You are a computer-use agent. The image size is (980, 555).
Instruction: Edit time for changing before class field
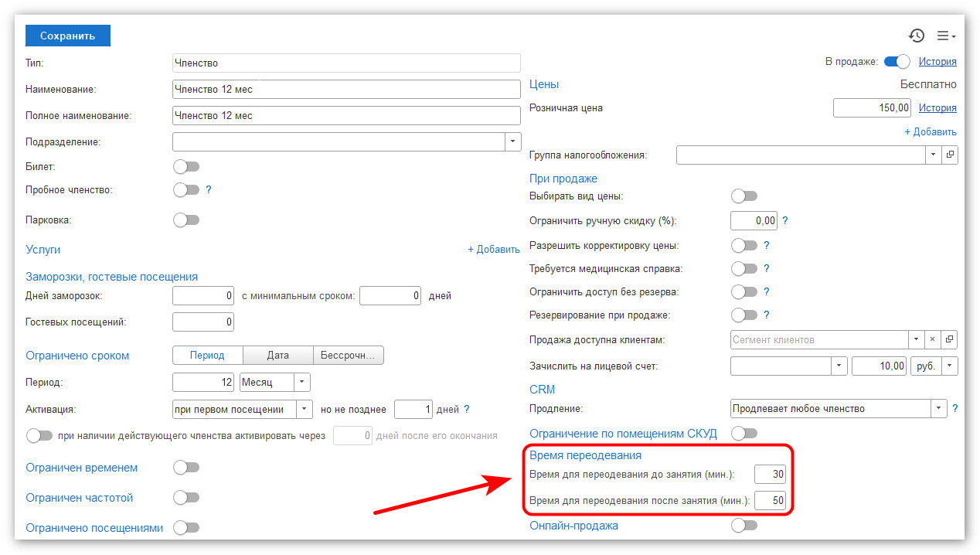[771, 475]
